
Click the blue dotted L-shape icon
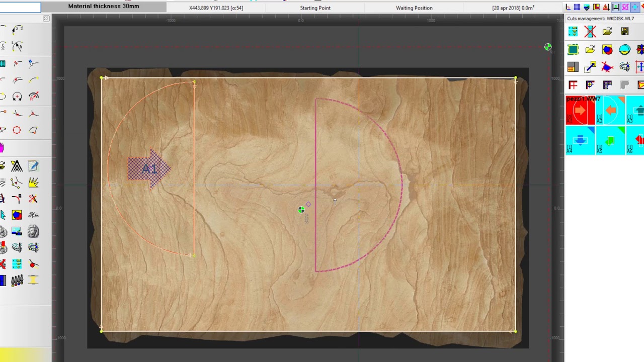click(607, 85)
